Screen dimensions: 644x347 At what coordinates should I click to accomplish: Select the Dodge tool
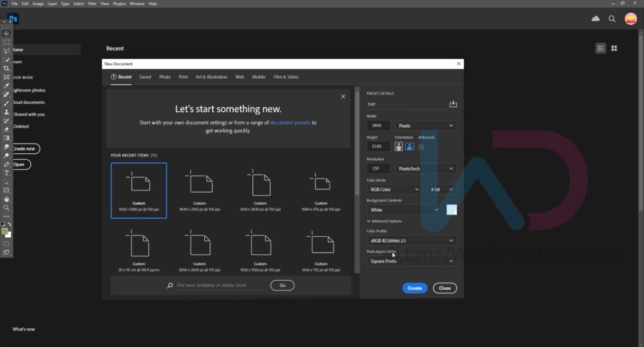click(x=6, y=156)
